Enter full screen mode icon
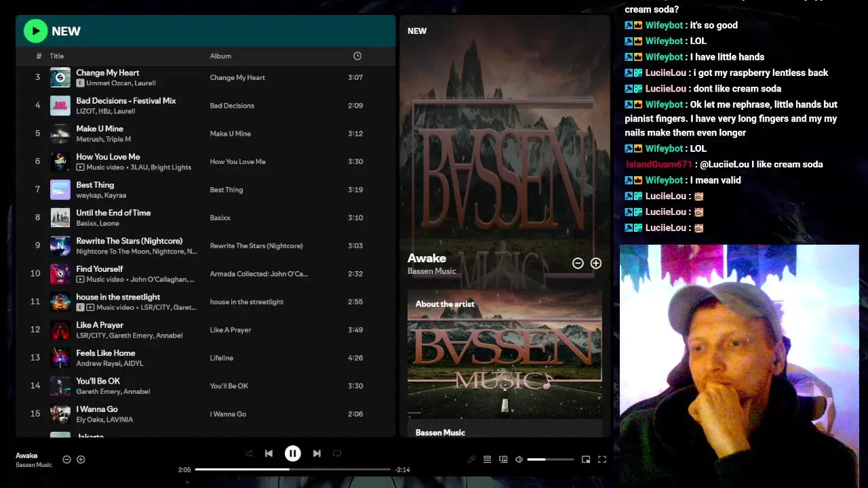868x488 pixels. coord(601,460)
